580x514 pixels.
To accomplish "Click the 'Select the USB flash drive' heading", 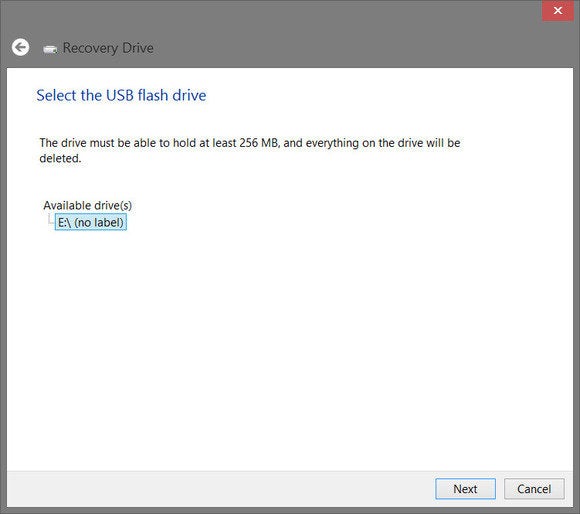I will [x=121, y=95].
